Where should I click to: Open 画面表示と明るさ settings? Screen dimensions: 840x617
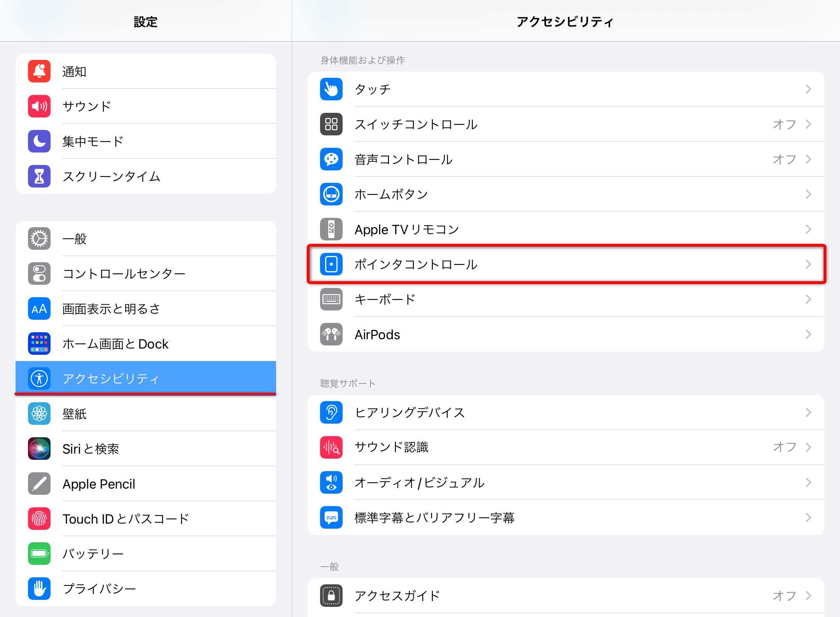coord(39,308)
